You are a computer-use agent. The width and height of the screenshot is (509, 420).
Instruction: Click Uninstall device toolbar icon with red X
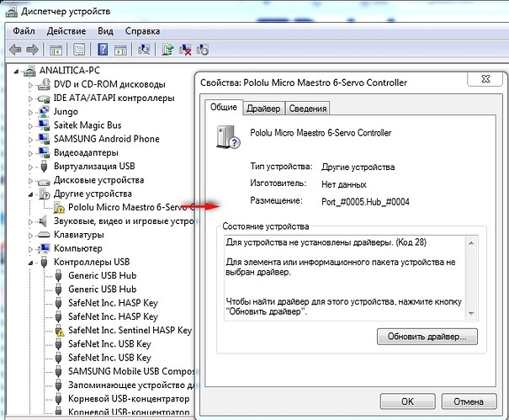186,50
